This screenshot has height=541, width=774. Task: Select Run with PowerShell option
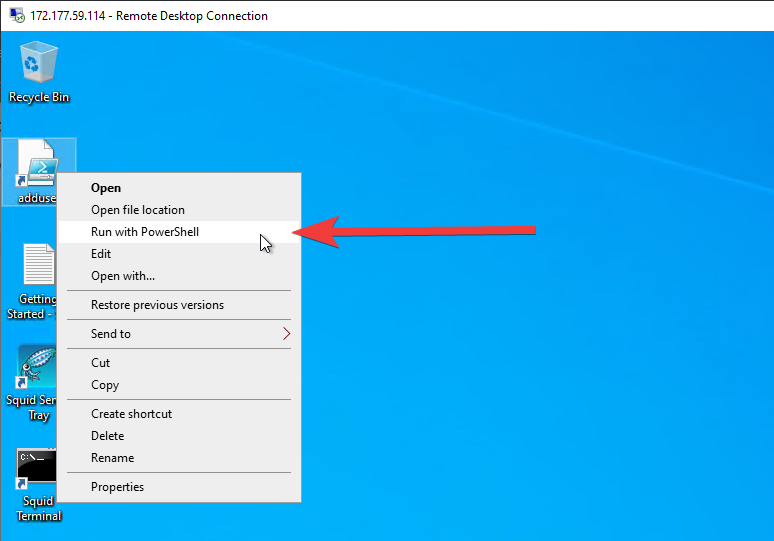pos(179,232)
